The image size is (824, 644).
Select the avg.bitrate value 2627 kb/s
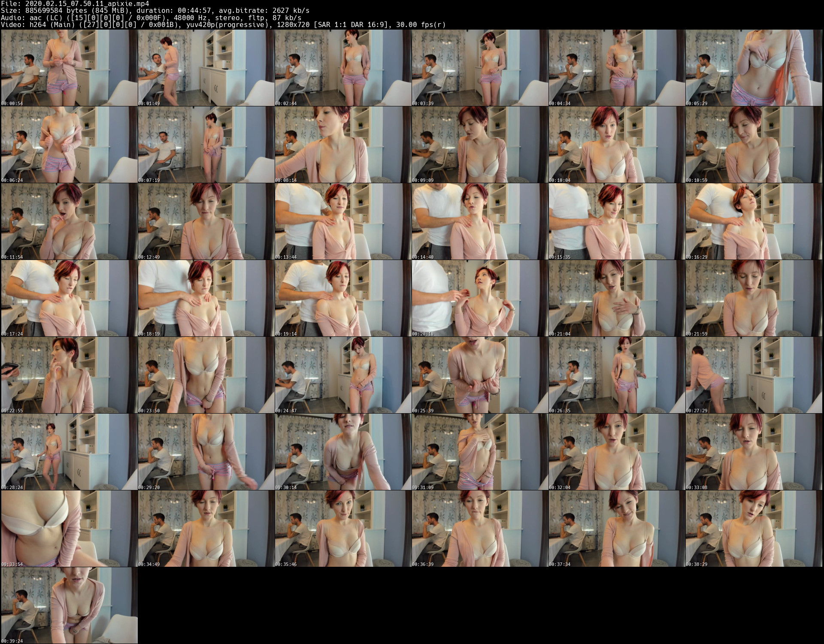[291, 10]
